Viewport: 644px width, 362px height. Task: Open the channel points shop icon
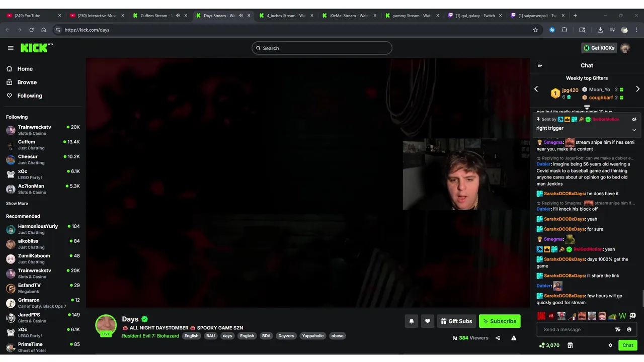click(570, 345)
